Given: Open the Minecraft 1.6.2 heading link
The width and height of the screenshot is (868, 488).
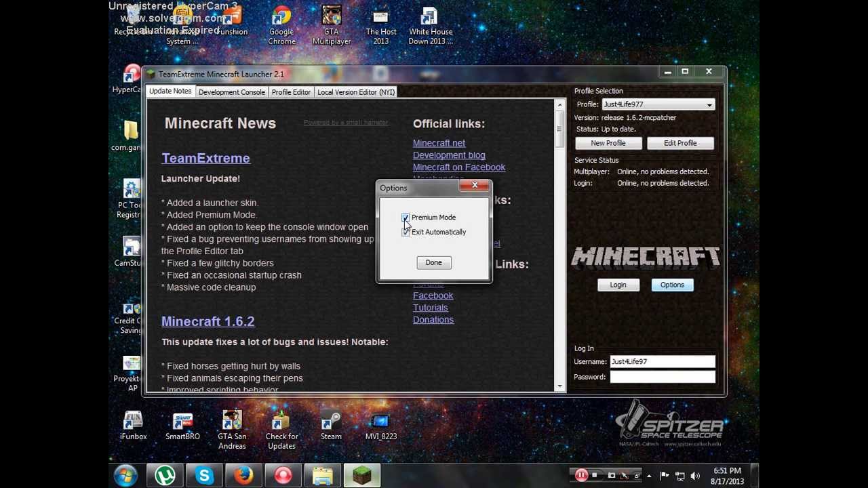Looking at the screenshot, I should [x=208, y=321].
